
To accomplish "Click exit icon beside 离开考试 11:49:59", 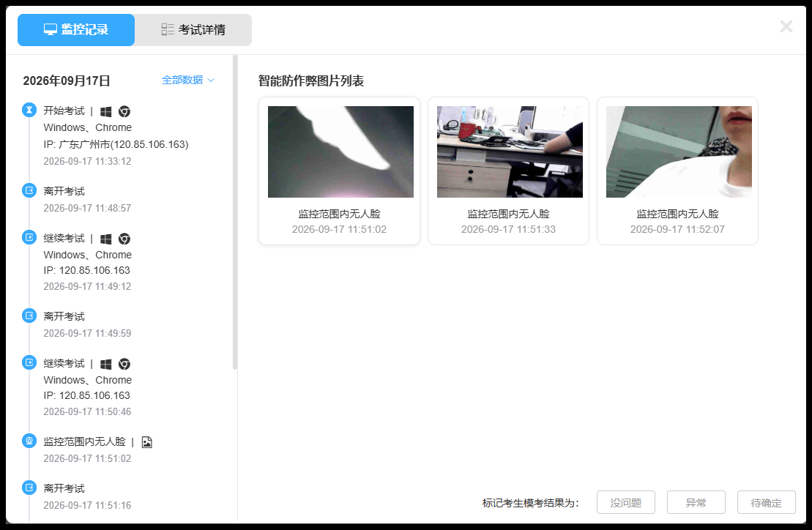I will point(29,316).
